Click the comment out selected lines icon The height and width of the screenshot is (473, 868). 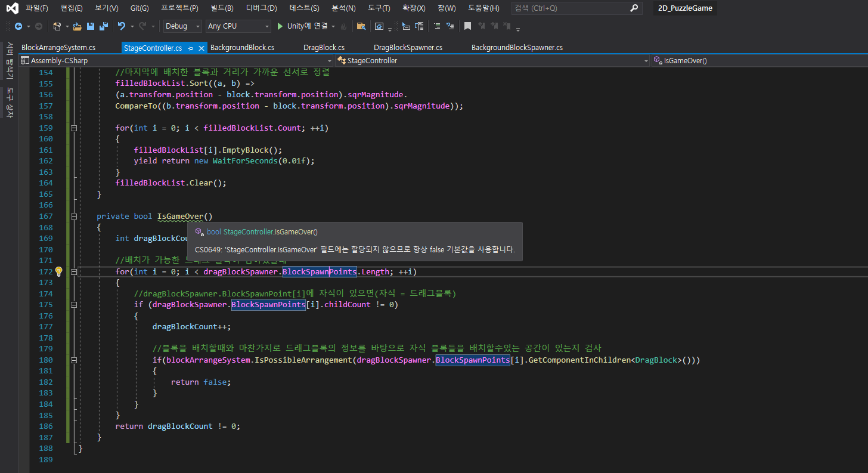coord(437,26)
